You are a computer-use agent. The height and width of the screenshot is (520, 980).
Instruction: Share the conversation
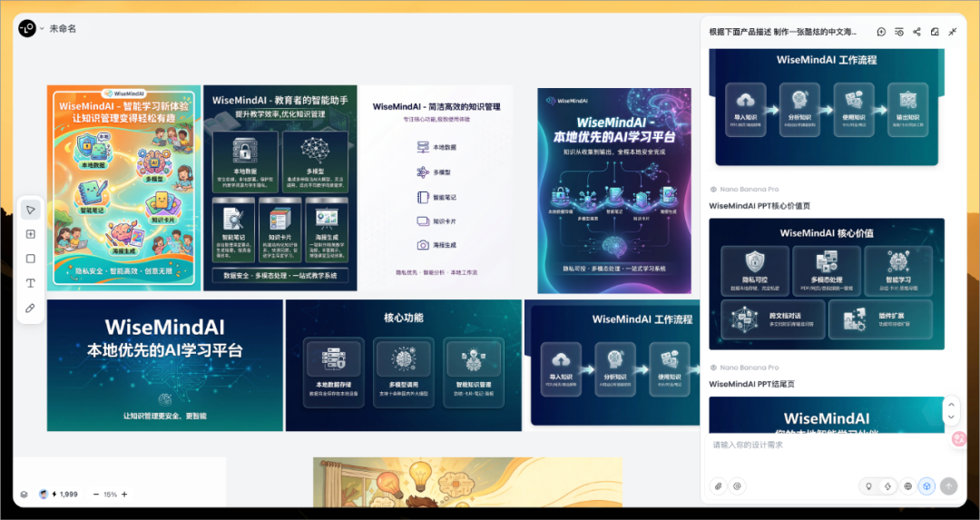click(x=916, y=32)
